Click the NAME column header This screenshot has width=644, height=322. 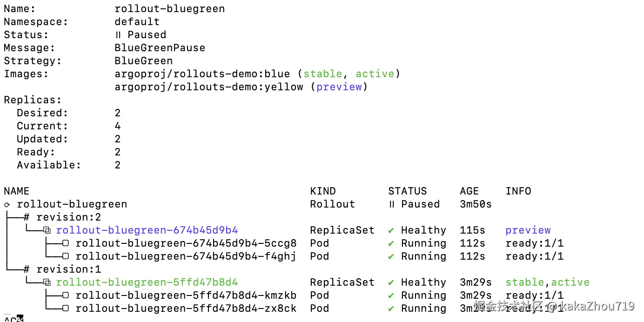click(x=16, y=191)
